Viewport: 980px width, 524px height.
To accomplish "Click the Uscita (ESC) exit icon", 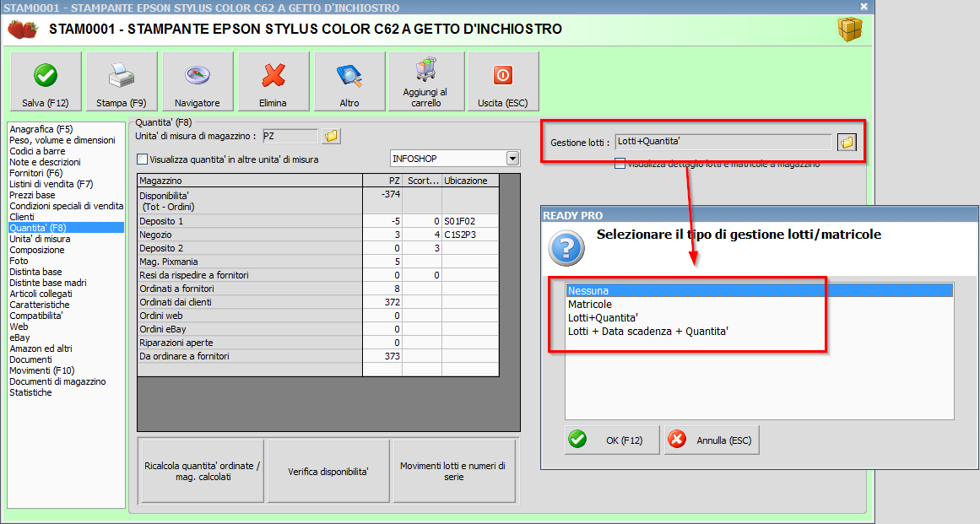I will (x=503, y=76).
